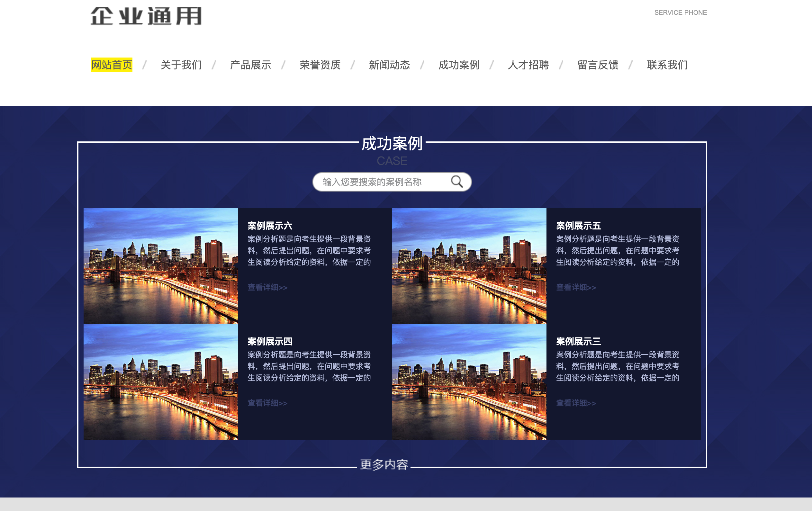Click description text under 案例展示六
Viewport: 812px width, 511px height.
click(x=309, y=250)
